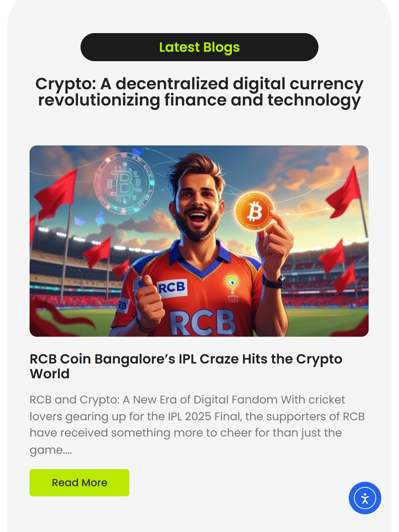This screenshot has height=532, width=399.
Task: Click the 2025 crest on the jersey
Action: pos(233,288)
